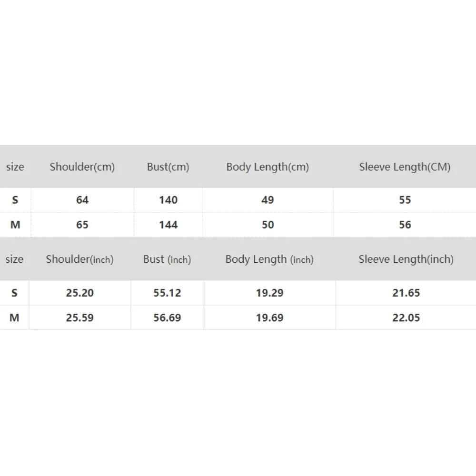Click the Body Length (inch) header
Viewport: 476px width, 476px height.
(269, 259)
